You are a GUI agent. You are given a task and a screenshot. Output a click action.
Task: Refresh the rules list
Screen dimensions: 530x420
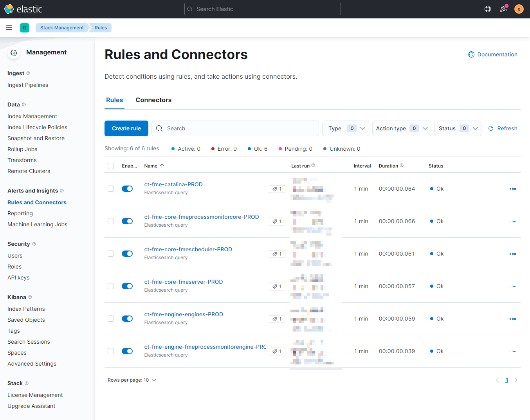503,128
